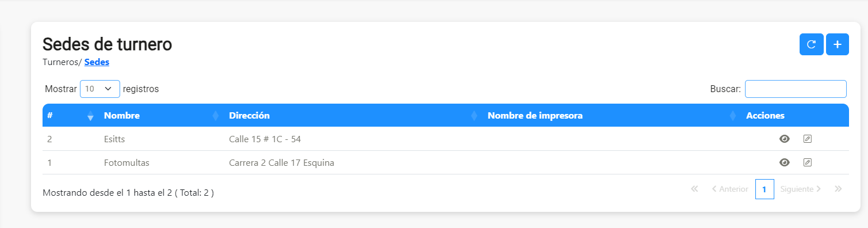This screenshot has height=228, width=868.
Task: Select the Fotomultas name cell
Action: (126, 163)
